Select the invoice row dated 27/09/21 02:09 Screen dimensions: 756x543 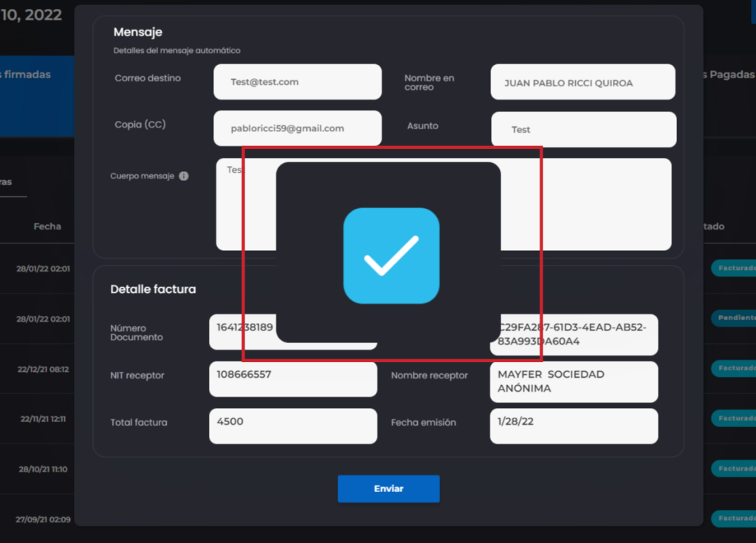(43, 519)
